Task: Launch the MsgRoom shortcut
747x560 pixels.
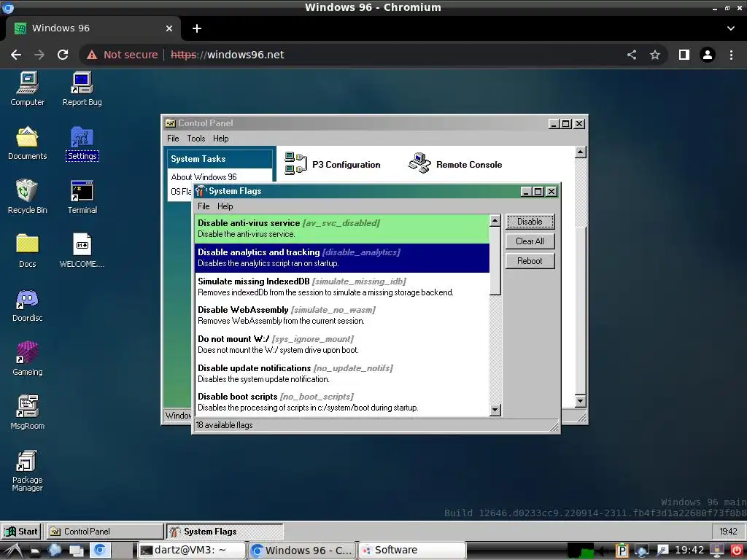Action: [x=27, y=413]
